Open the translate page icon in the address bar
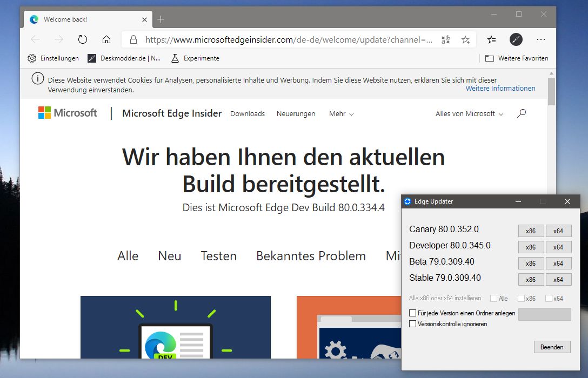 (445, 40)
